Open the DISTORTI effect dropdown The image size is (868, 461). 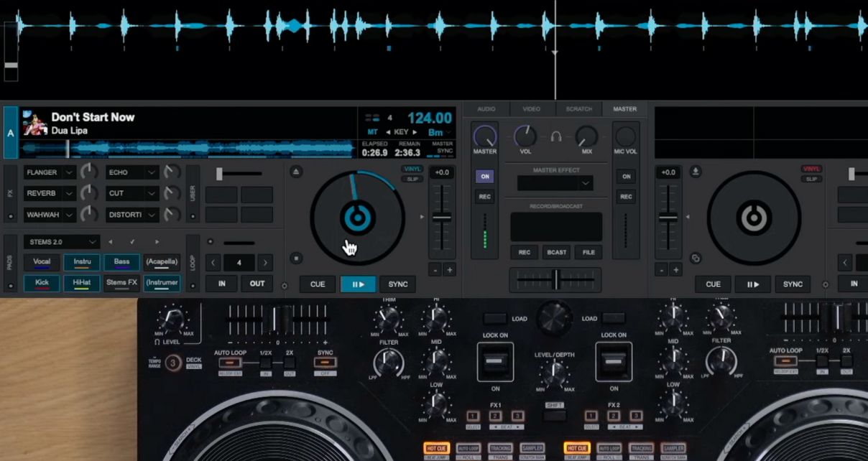[x=152, y=215]
